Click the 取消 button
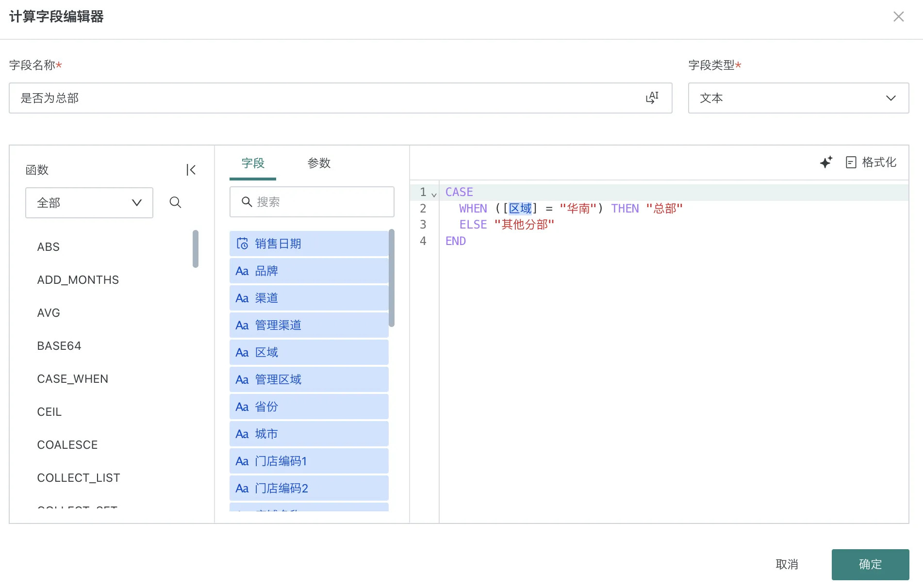 [787, 564]
